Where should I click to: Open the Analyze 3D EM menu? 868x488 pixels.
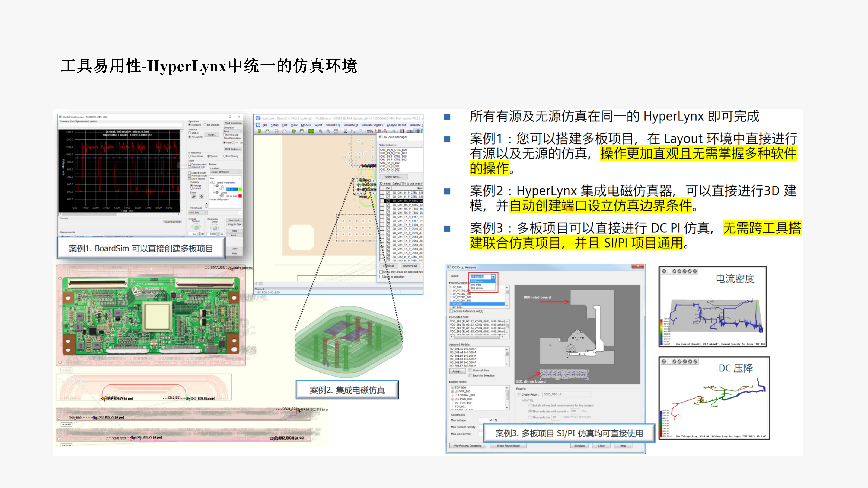(x=397, y=125)
